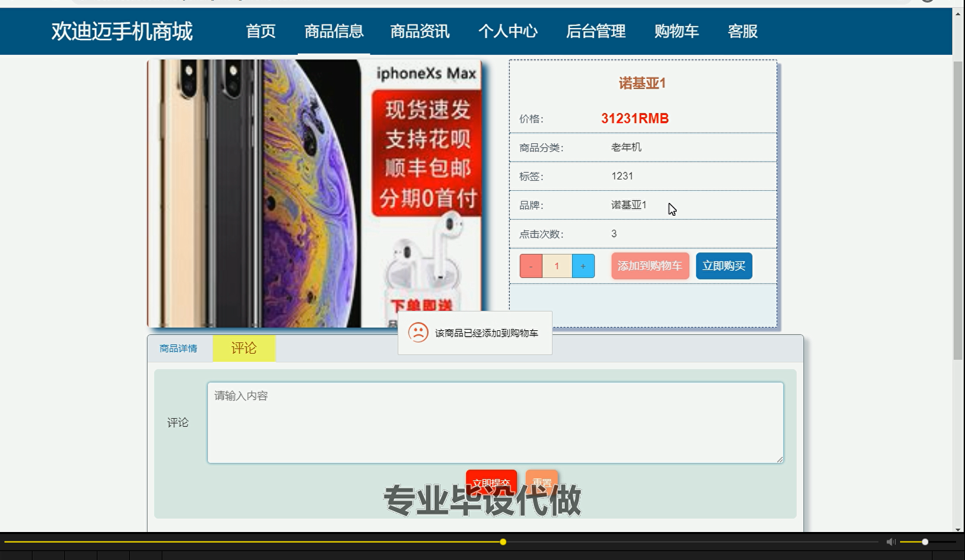Submit comment with 立即提交 button
Screen dimensions: 965x560
(491, 483)
